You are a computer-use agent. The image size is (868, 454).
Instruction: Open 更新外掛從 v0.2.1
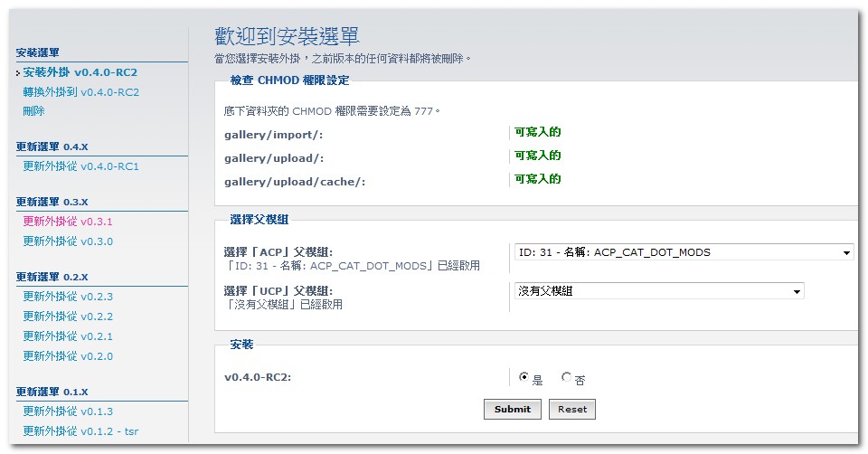point(68,336)
